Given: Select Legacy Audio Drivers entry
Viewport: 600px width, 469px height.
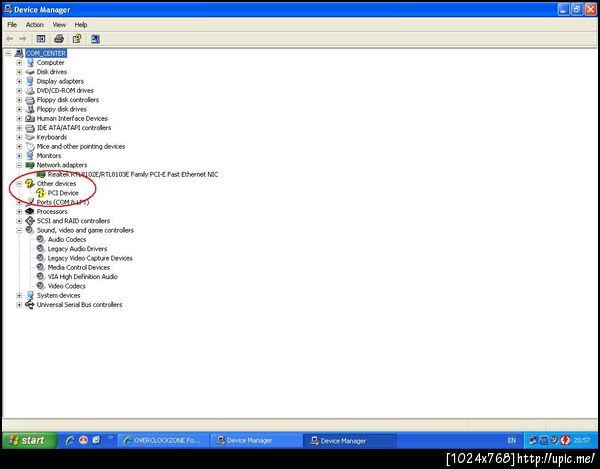Looking at the screenshot, I should 77,249.
